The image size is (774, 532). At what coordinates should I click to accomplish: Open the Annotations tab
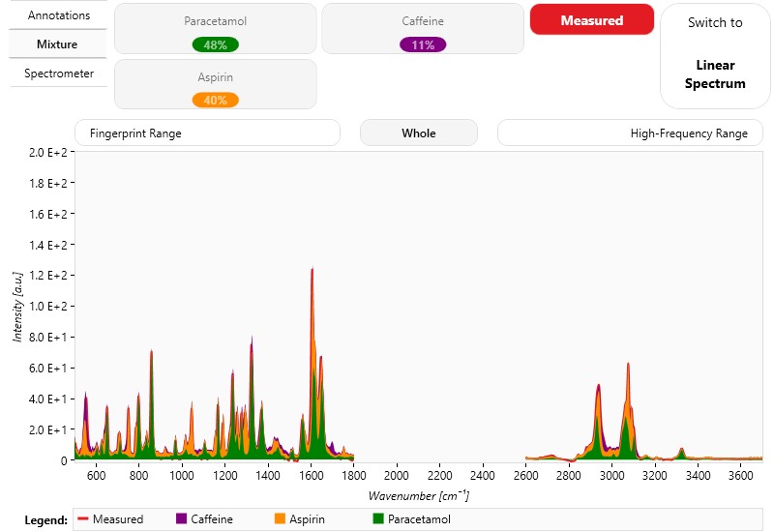pyautogui.click(x=58, y=15)
